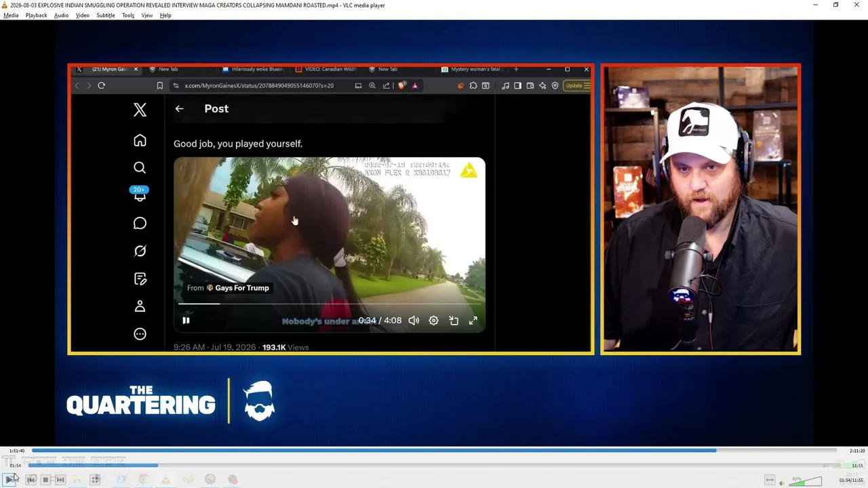868x488 pixels.
Task: Click the X video progress bar
Action: (x=330, y=304)
